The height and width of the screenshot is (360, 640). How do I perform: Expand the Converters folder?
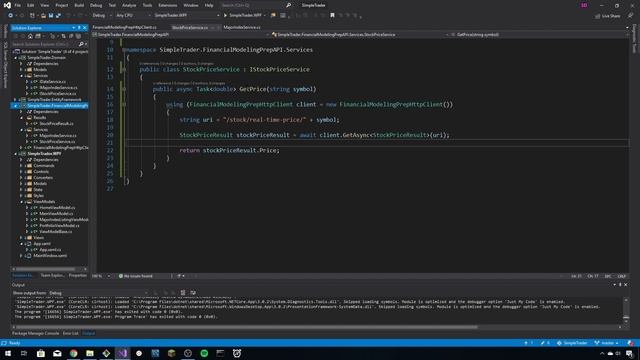tap(21, 178)
